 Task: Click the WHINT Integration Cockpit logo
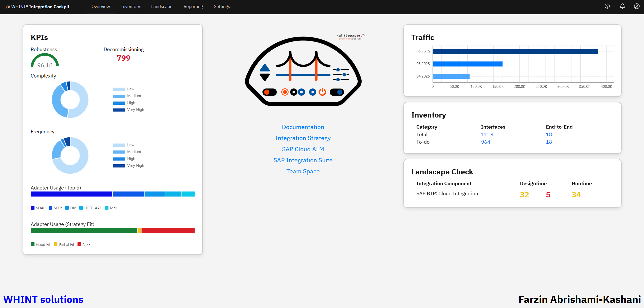point(38,7)
